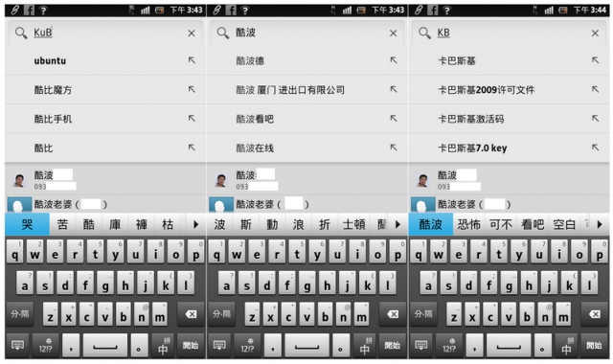Fill query using arrow beside 卡巴斯基7.0 key
This screenshot has width=613, height=364.
(x=595, y=148)
